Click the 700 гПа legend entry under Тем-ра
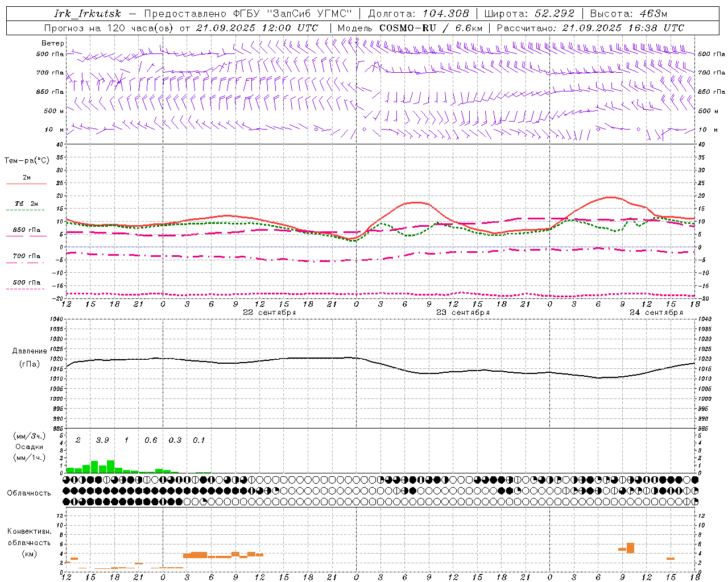 (27, 256)
